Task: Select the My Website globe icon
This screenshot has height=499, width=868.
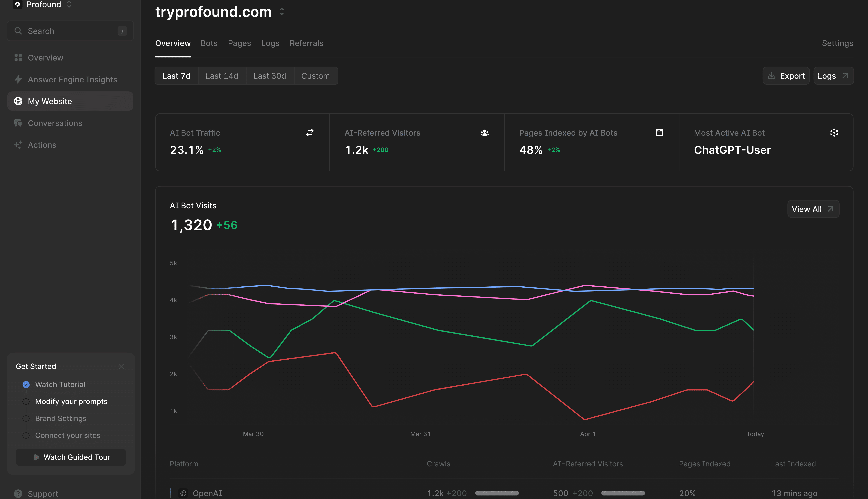Action: [18, 101]
